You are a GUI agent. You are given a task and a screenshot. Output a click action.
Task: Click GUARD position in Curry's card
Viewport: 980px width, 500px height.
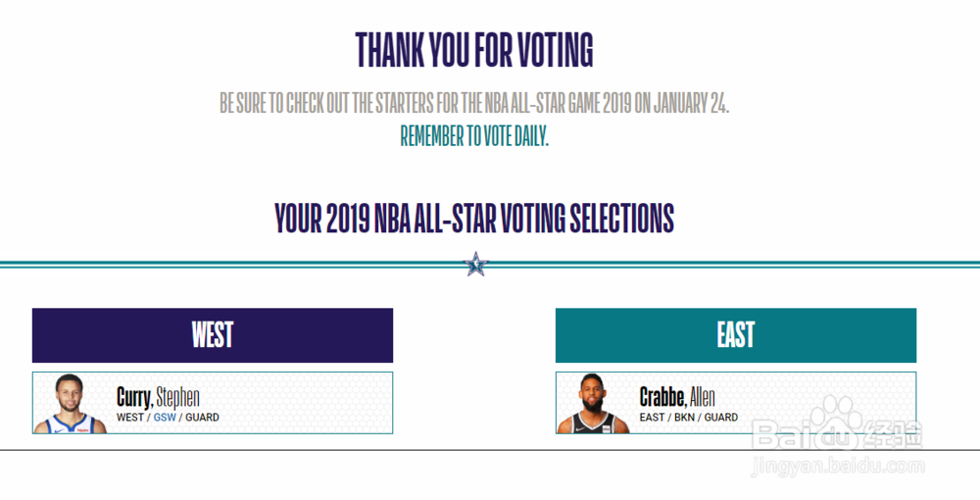(203, 418)
